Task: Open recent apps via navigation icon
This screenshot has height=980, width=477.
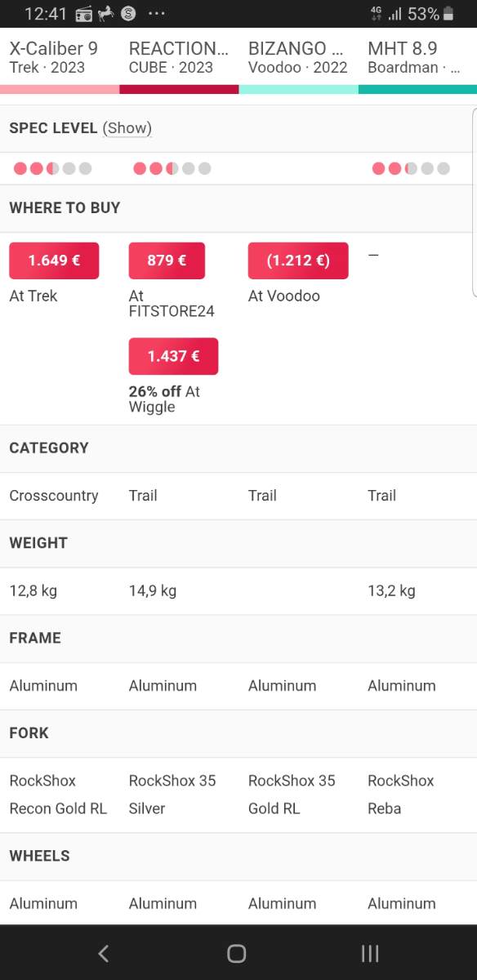Action: coord(370,953)
